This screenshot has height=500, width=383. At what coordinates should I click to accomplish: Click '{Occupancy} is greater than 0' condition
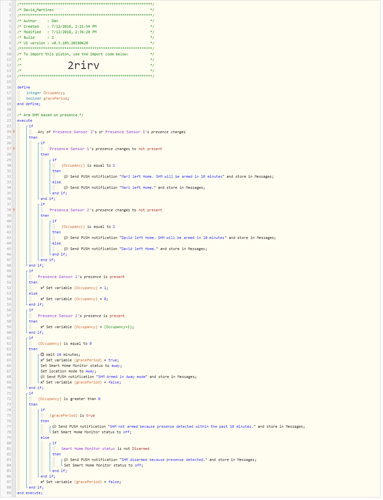tap(69, 399)
